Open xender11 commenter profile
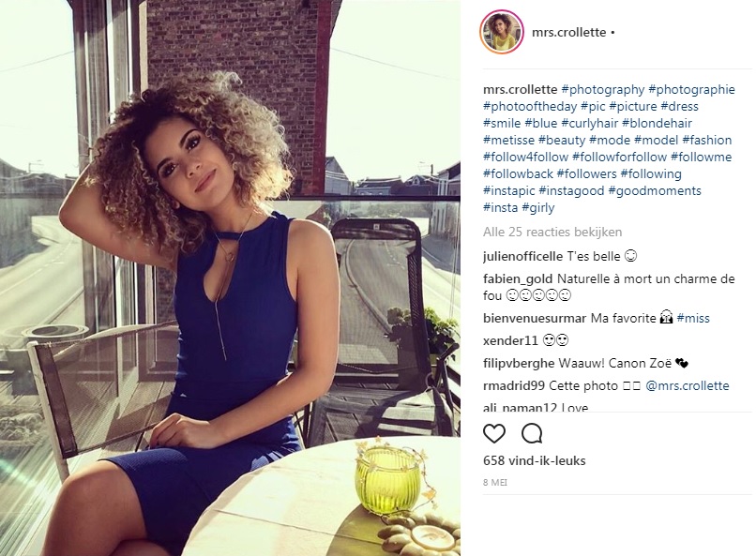The image size is (756, 556). tap(510, 340)
